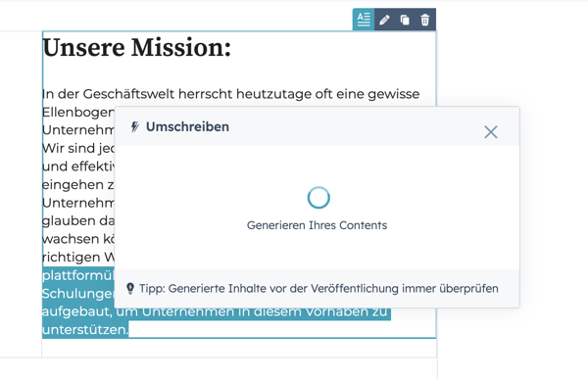Click the highlighted word 'unterstützen.'

(x=85, y=329)
